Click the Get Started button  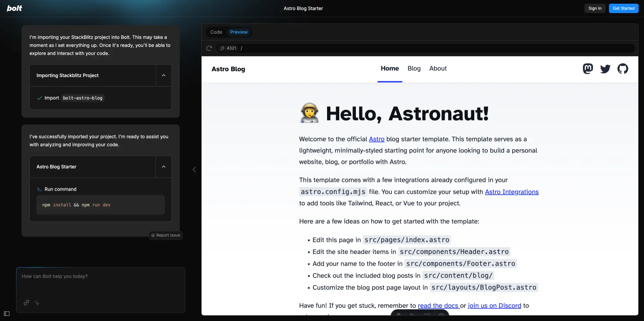tap(624, 8)
